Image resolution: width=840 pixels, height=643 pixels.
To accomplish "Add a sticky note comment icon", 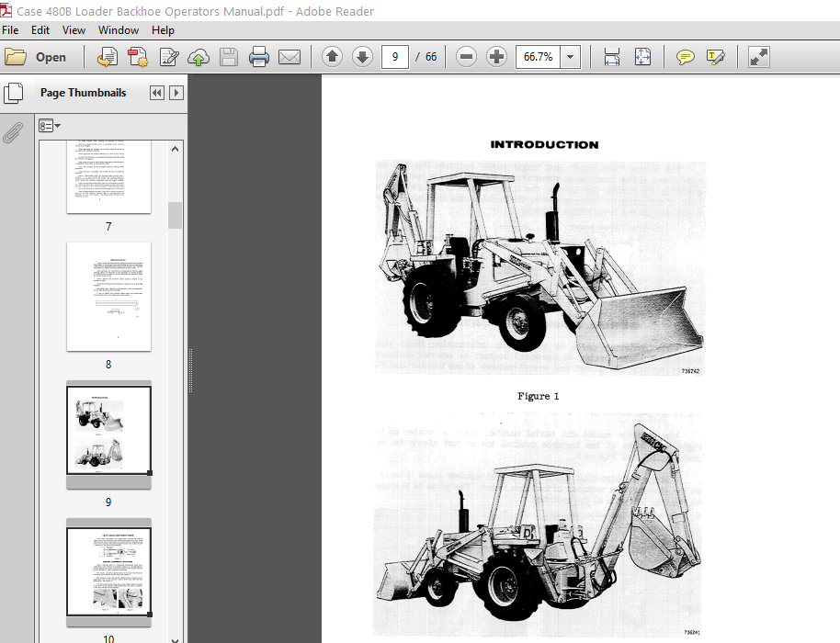I will (686, 57).
